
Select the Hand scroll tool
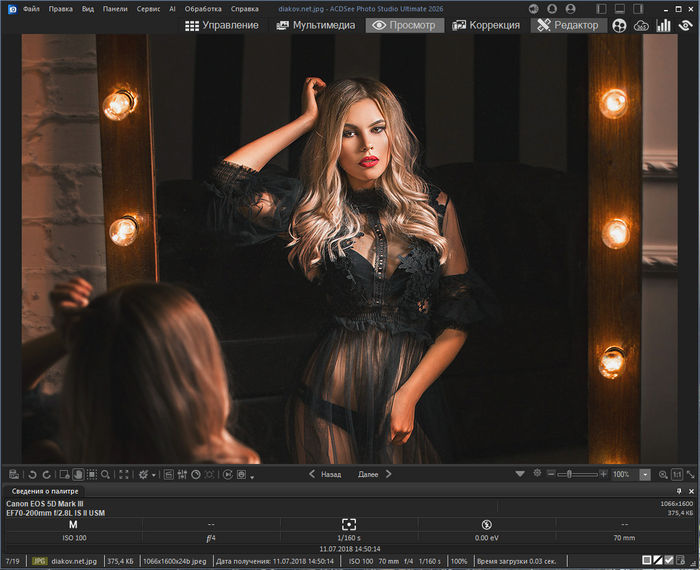tap(78, 474)
